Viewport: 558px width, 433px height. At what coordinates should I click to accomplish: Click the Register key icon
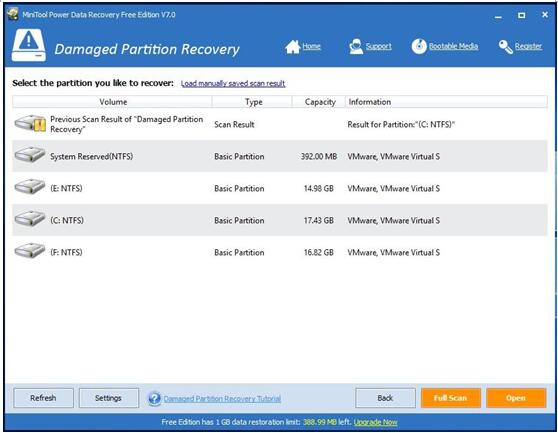point(505,47)
